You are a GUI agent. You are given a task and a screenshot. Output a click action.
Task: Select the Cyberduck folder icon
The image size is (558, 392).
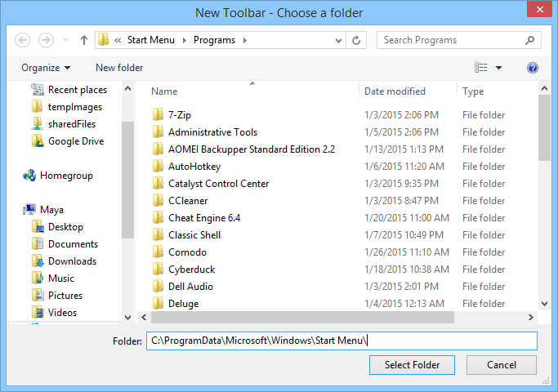158,269
